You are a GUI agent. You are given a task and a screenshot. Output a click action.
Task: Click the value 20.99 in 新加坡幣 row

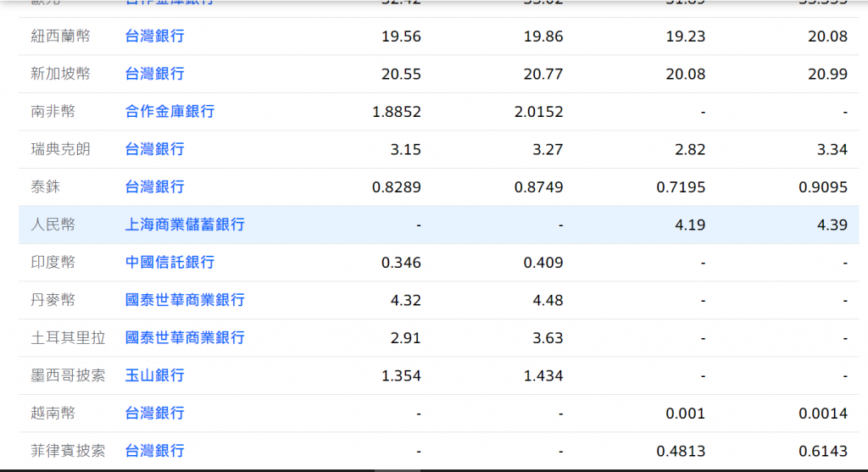827,75
